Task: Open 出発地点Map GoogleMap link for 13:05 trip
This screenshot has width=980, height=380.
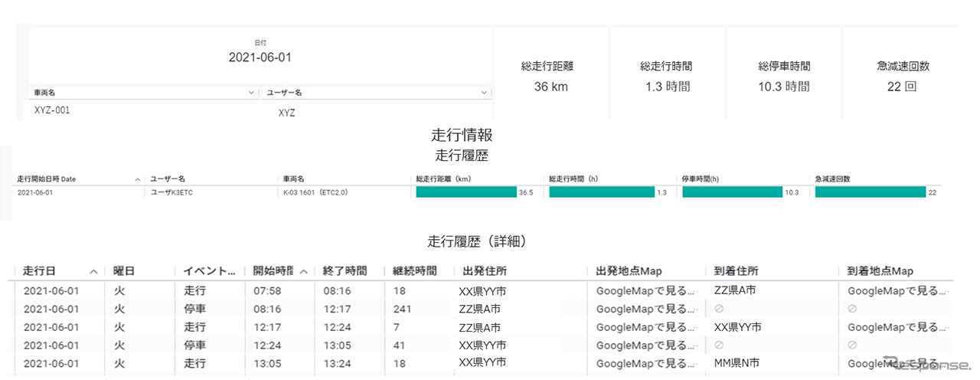Action: (x=646, y=363)
